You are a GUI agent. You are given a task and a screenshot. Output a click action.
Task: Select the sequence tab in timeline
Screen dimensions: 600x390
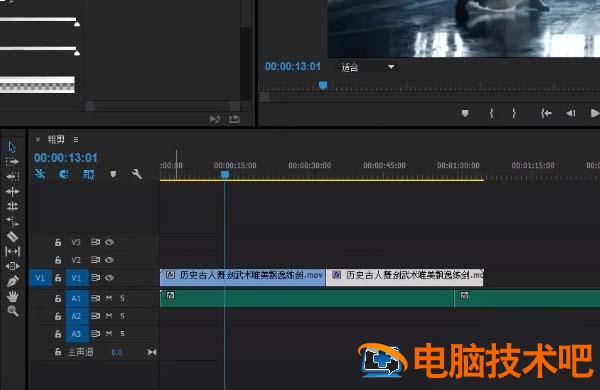click(56, 139)
